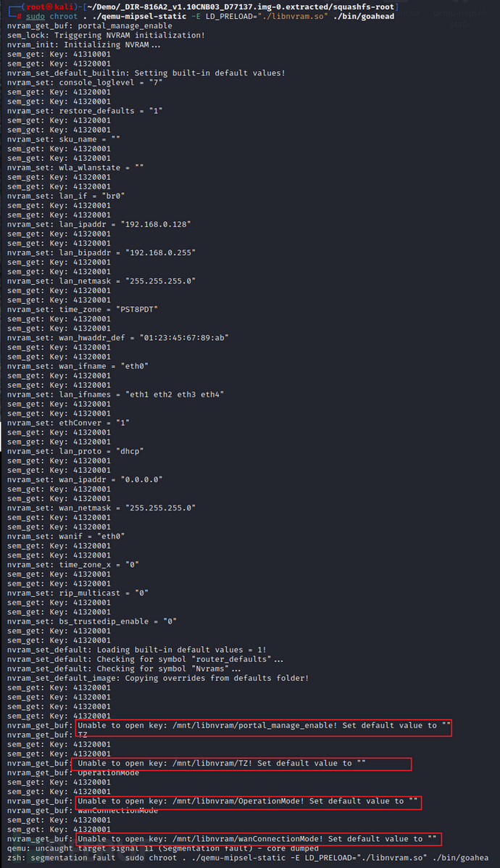
Task: Click the highlighted /mnt/libnvram/TZ error box
Action: [x=241, y=764]
